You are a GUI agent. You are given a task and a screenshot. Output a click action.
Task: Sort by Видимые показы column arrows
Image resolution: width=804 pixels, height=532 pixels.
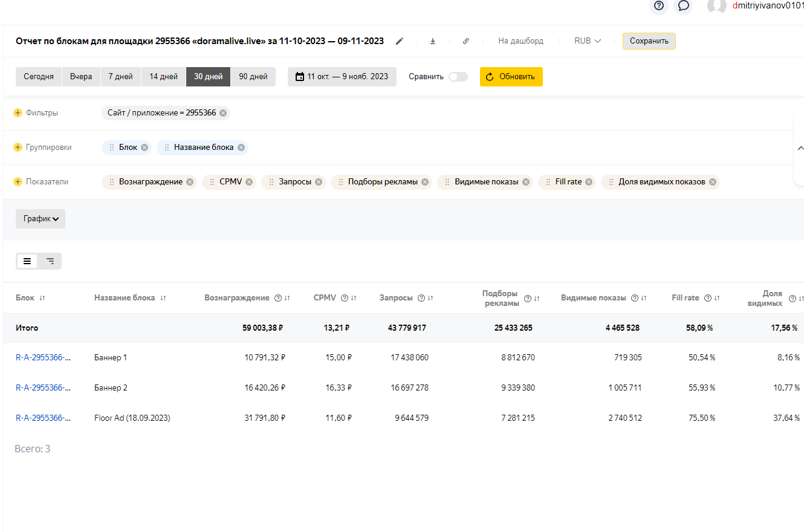pyautogui.click(x=644, y=298)
